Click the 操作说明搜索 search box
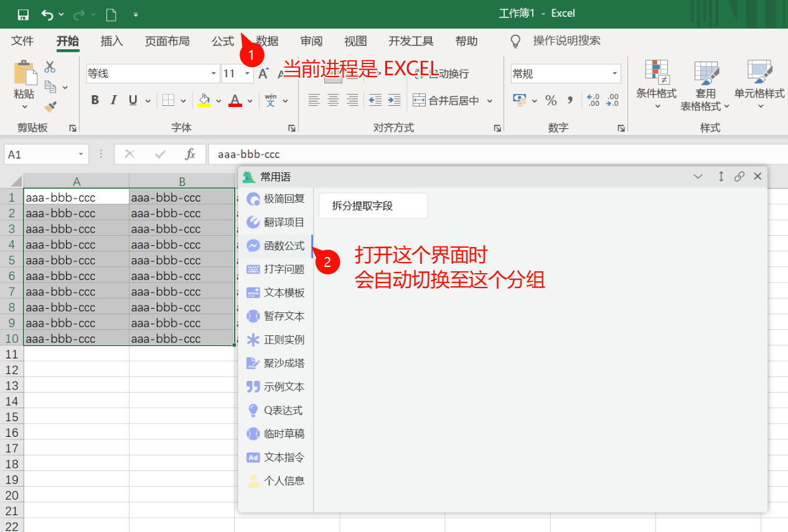 [566, 41]
